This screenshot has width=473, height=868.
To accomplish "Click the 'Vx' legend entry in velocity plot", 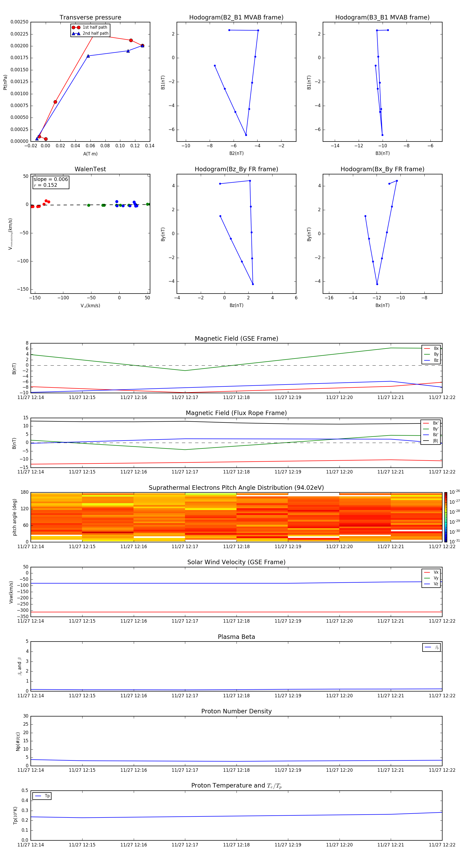I will pyautogui.click(x=431, y=573).
